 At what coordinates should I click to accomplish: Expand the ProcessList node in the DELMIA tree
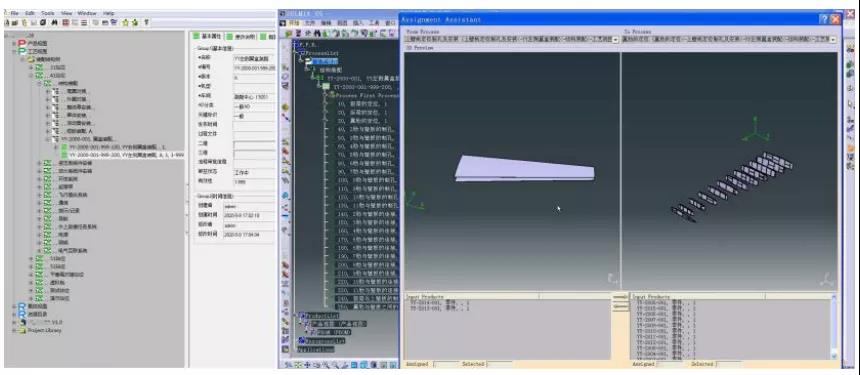click(301, 53)
